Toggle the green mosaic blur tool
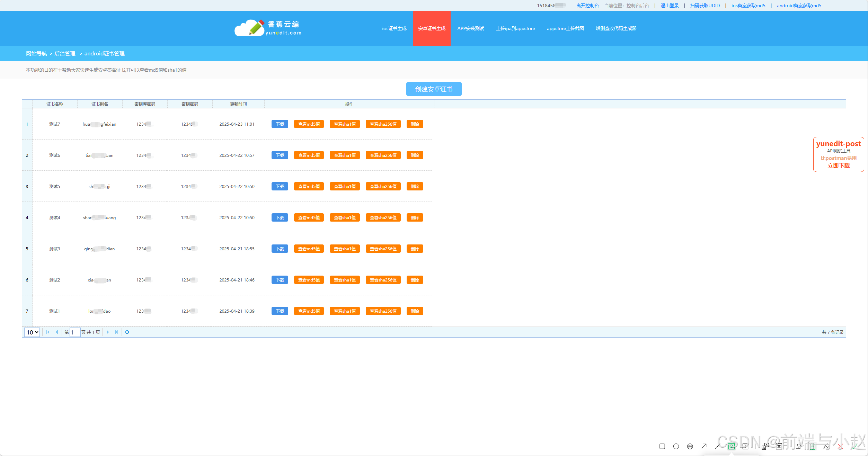868x456 pixels. [x=732, y=446]
